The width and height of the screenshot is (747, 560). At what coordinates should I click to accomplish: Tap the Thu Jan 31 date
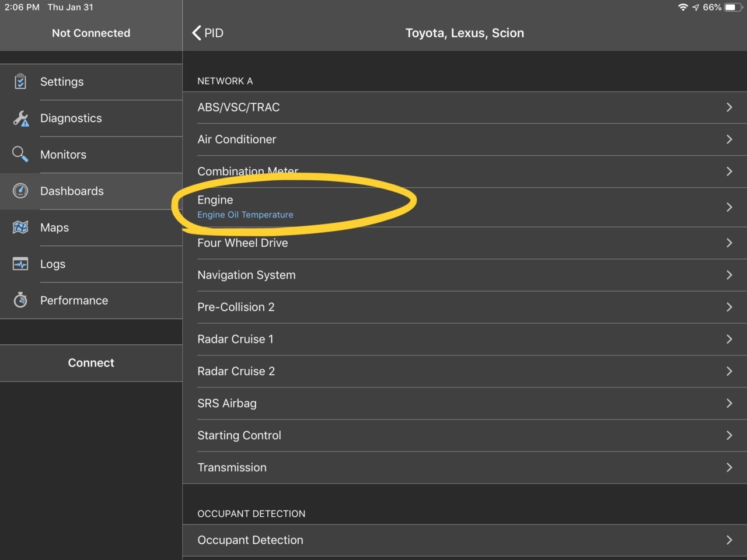coord(70,7)
